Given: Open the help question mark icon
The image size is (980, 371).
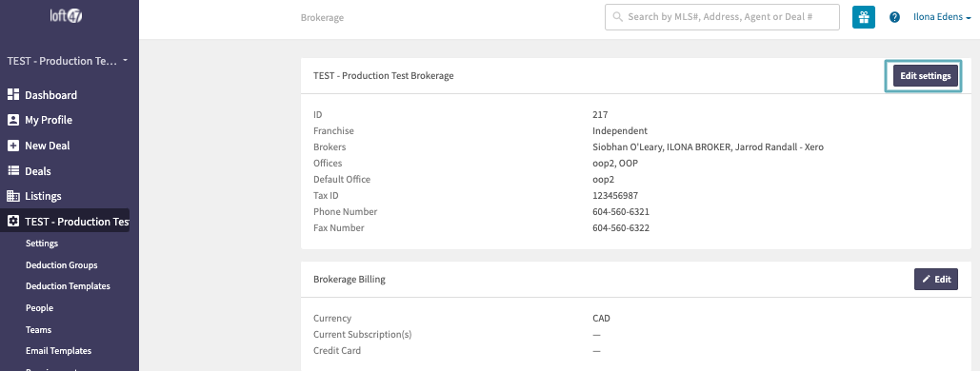Looking at the screenshot, I should click(x=894, y=17).
